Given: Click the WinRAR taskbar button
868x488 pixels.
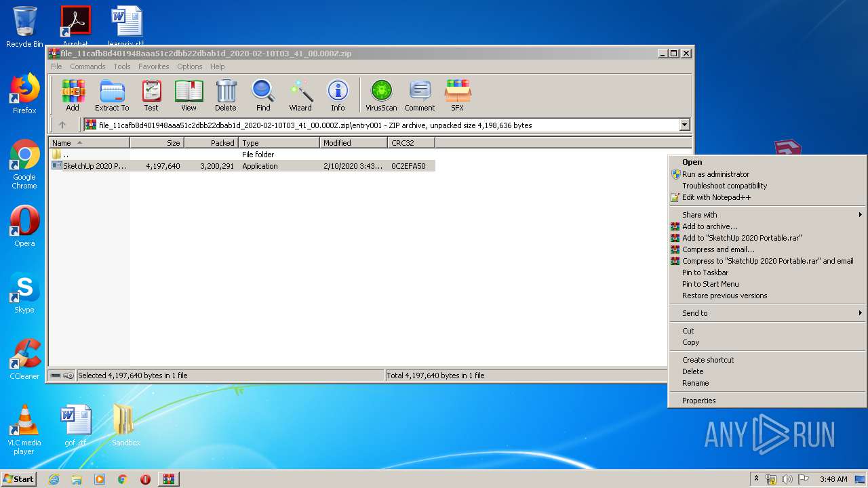Looking at the screenshot, I should (169, 479).
